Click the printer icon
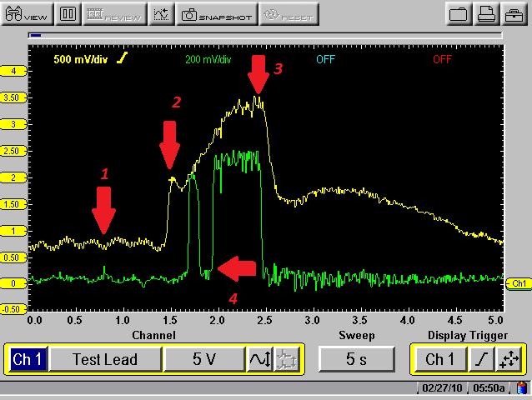Viewport: 532px width, 400px height. (488, 14)
